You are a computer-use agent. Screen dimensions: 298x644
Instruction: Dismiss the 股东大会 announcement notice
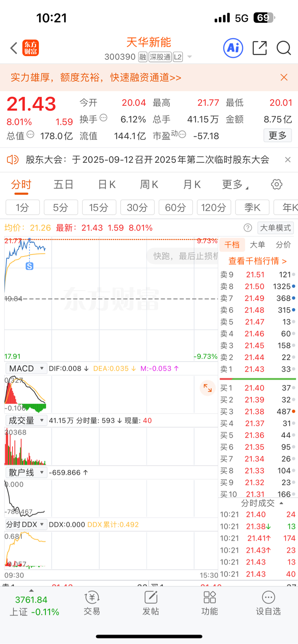[288, 160]
